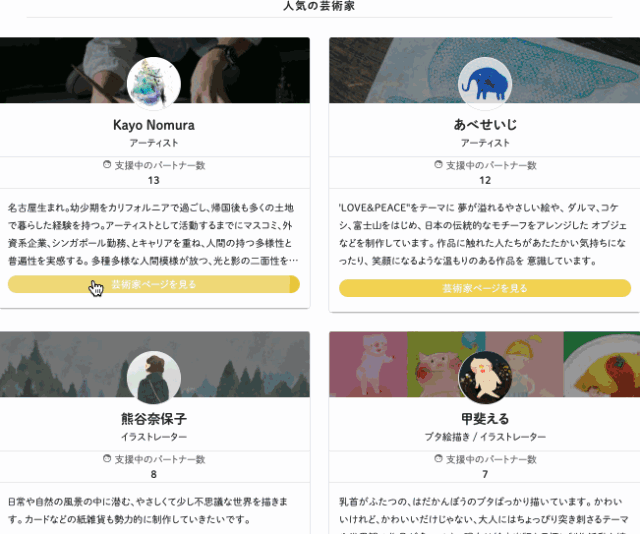Click Kayo Nomura's truncated biography text
Viewport: 640px width, 534px height.
click(153, 234)
